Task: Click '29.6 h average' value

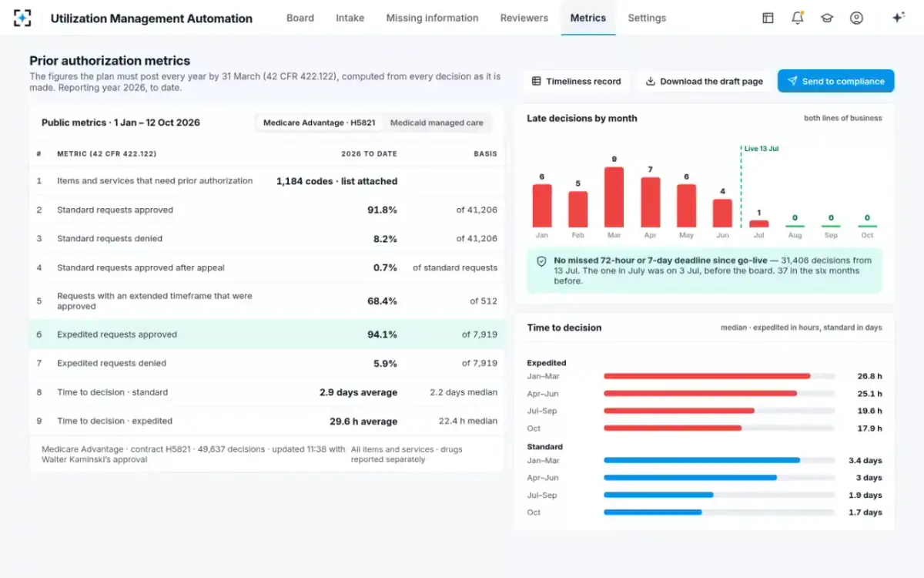Action: point(362,422)
